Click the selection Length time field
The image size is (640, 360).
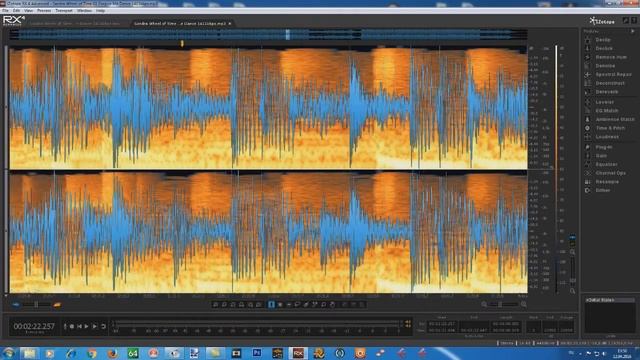pyautogui.click(x=505, y=323)
